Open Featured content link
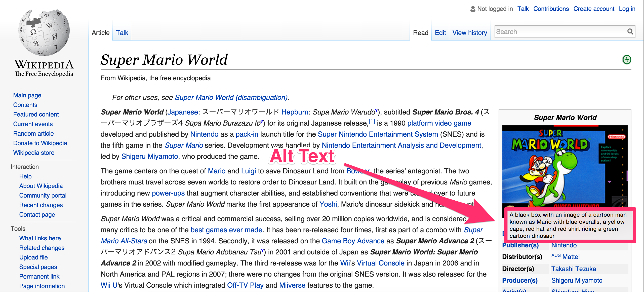Screen dimensions: 644x302 (x=36, y=115)
